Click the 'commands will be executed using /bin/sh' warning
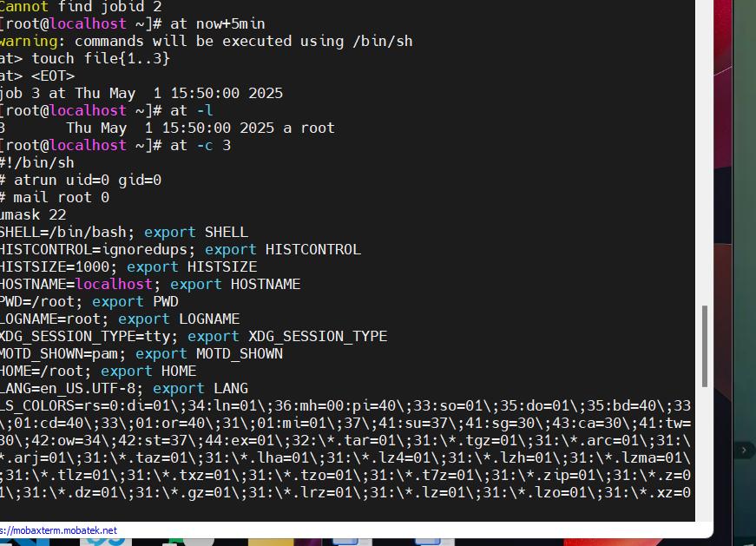Screen dimensions: 756x546 click(244, 41)
